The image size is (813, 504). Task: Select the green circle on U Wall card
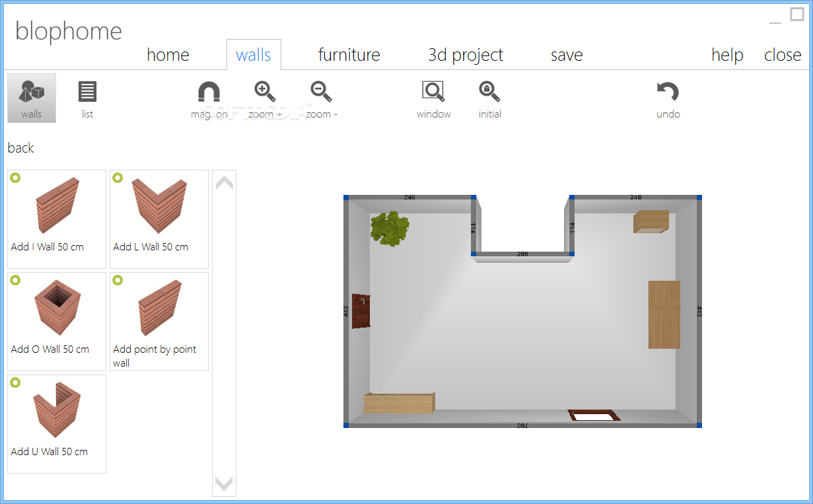15,382
